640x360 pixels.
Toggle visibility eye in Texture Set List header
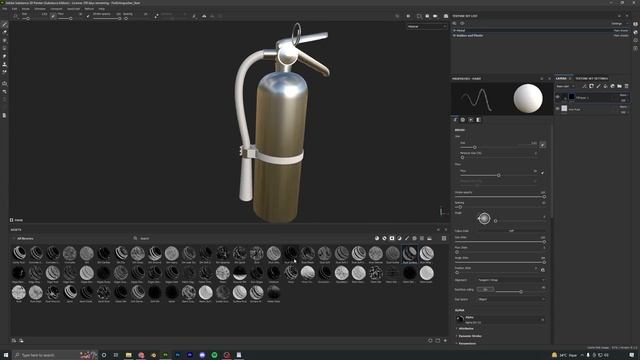click(462, 24)
